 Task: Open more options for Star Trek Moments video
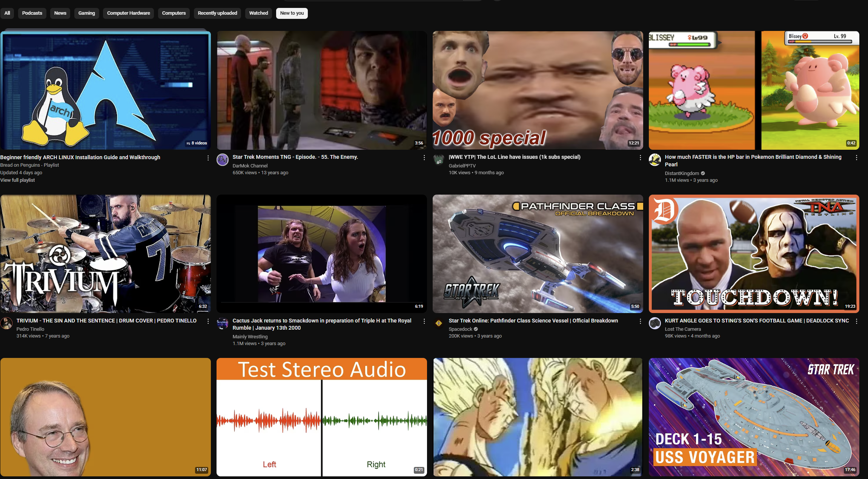(x=424, y=158)
